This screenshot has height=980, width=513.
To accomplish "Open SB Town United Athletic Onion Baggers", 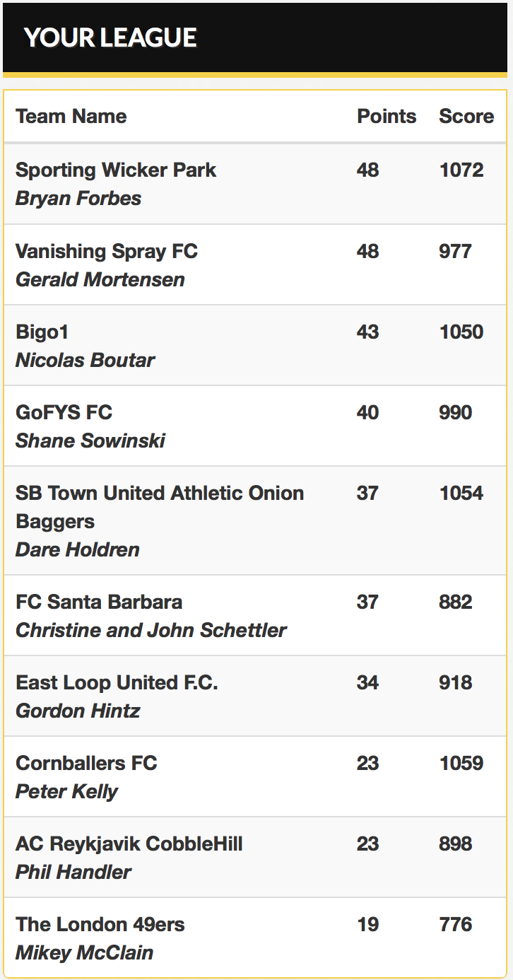I will coord(160,507).
